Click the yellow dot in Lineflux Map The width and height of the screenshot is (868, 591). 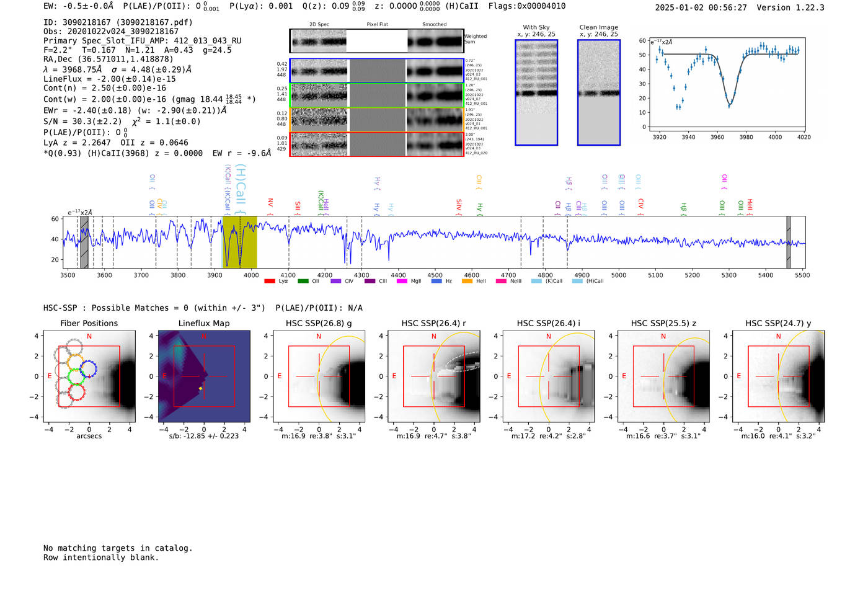[x=200, y=388]
